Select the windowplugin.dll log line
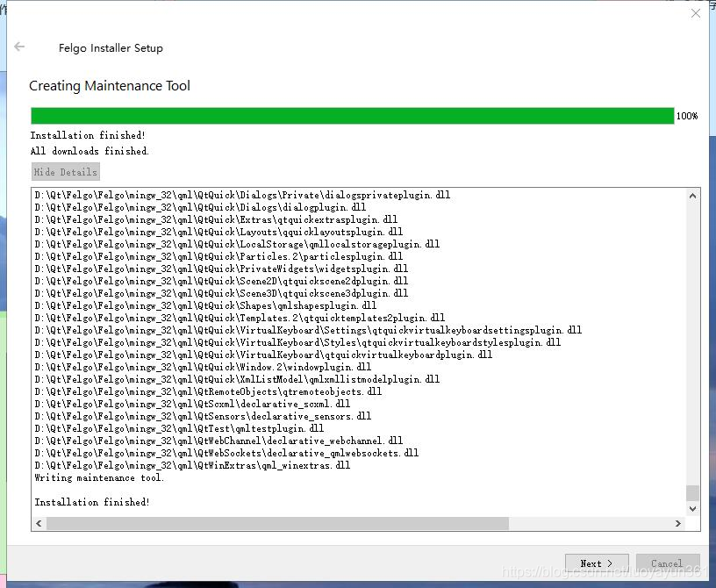716x588 pixels. [203, 367]
